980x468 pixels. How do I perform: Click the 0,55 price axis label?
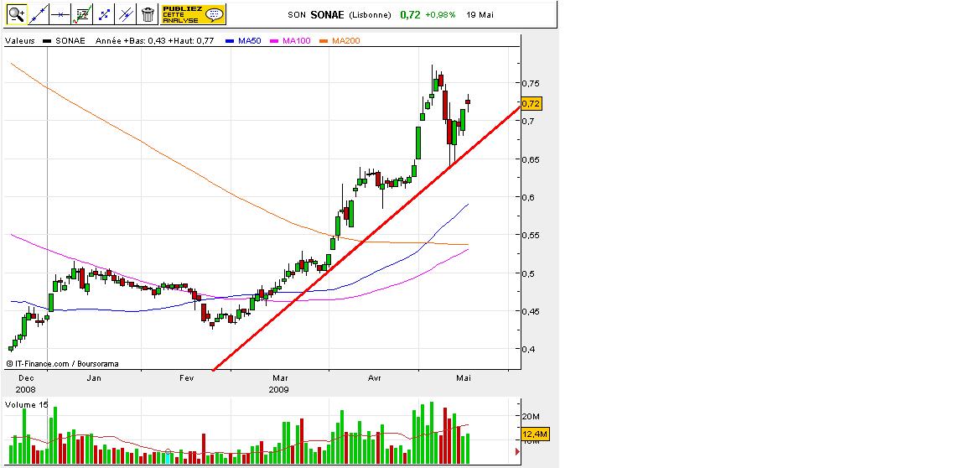point(531,235)
